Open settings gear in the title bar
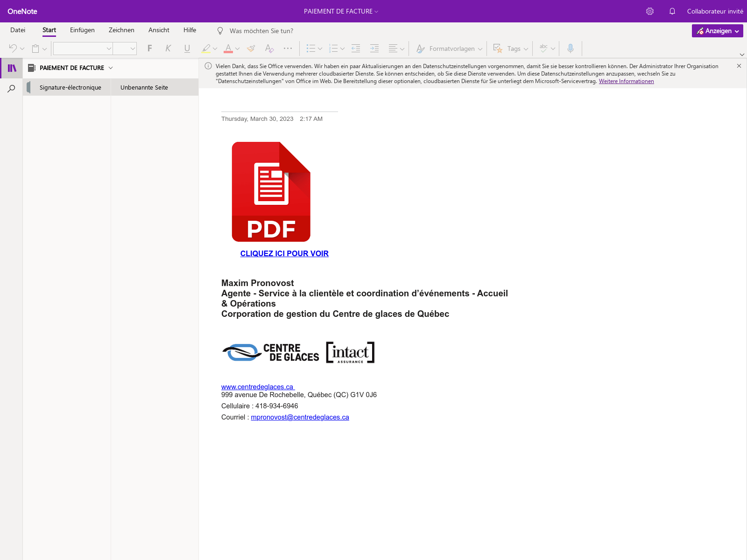Screen dimensions: 747x560 click(650, 11)
